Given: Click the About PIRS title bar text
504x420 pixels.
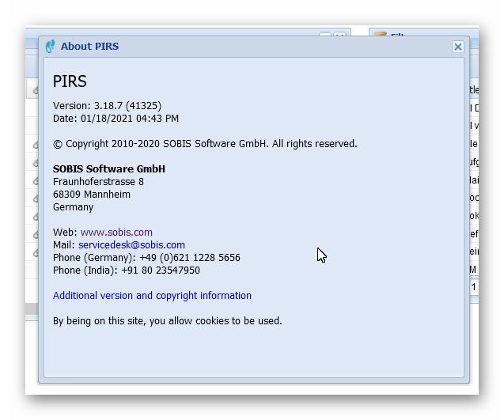Looking at the screenshot, I should click(89, 47).
